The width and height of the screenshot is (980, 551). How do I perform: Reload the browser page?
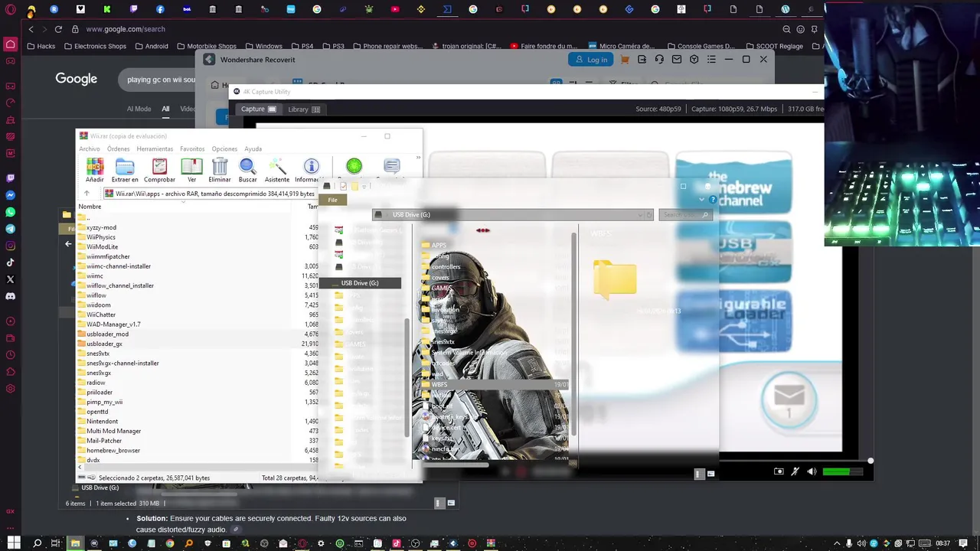(58, 29)
